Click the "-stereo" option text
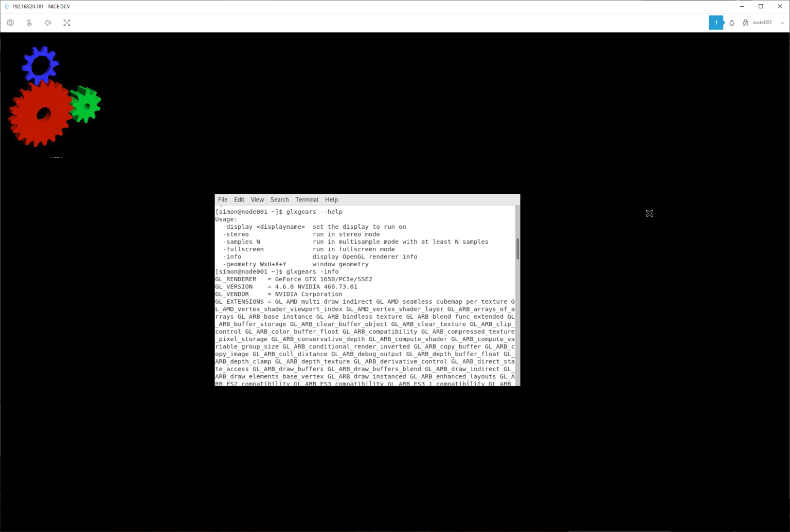Screen dimensions: 790x532 tap(236, 234)
